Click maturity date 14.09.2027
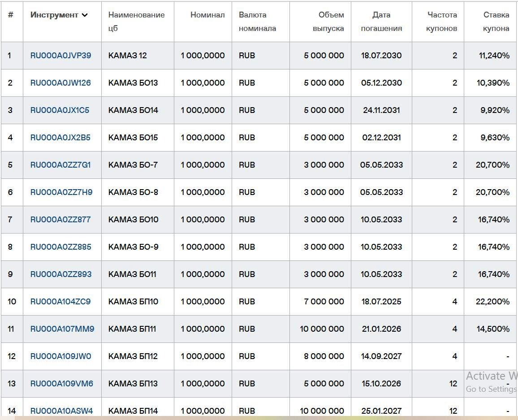This screenshot has height=420, width=518. (x=381, y=356)
